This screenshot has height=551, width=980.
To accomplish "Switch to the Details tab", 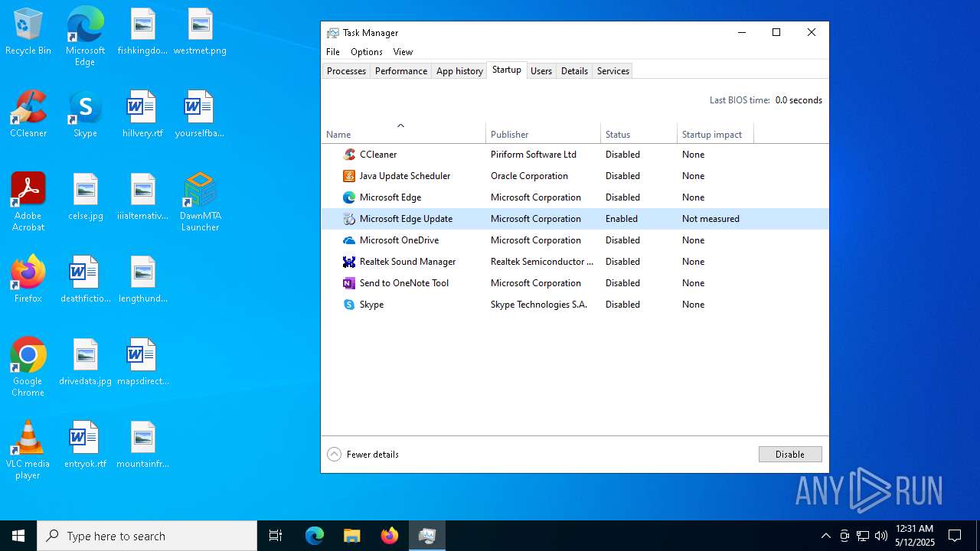I will click(x=574, y=71).
